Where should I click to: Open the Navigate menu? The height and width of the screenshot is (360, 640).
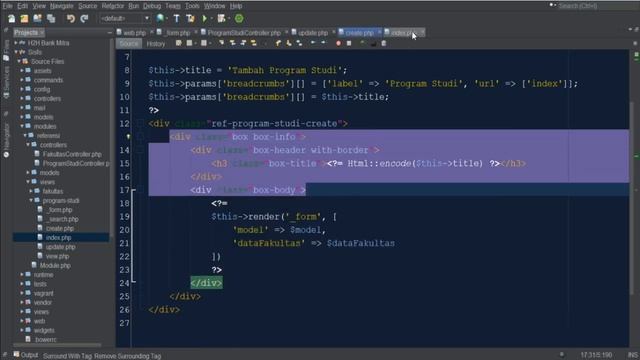(x=61, y=6)
